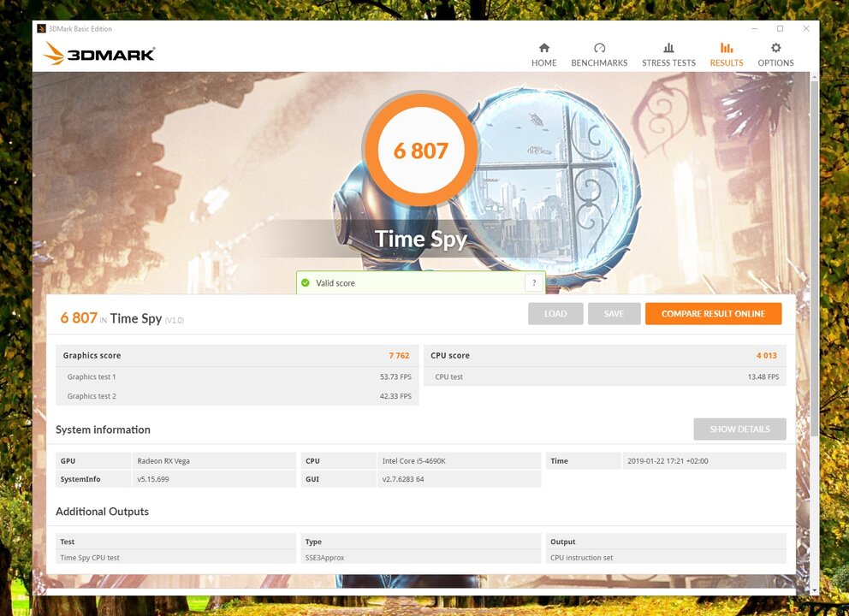Click the CPU test row label

448,376
